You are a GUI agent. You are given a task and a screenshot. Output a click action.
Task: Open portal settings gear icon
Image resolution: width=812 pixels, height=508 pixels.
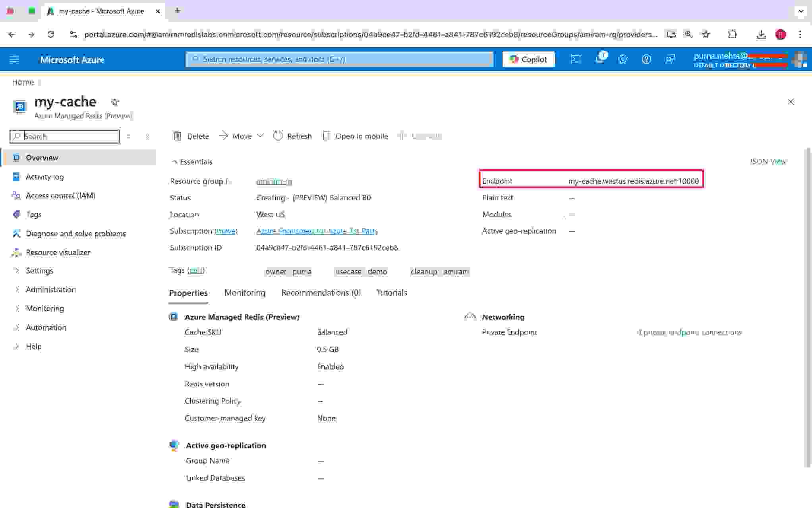pyautogui.click(x=623, y=59)
